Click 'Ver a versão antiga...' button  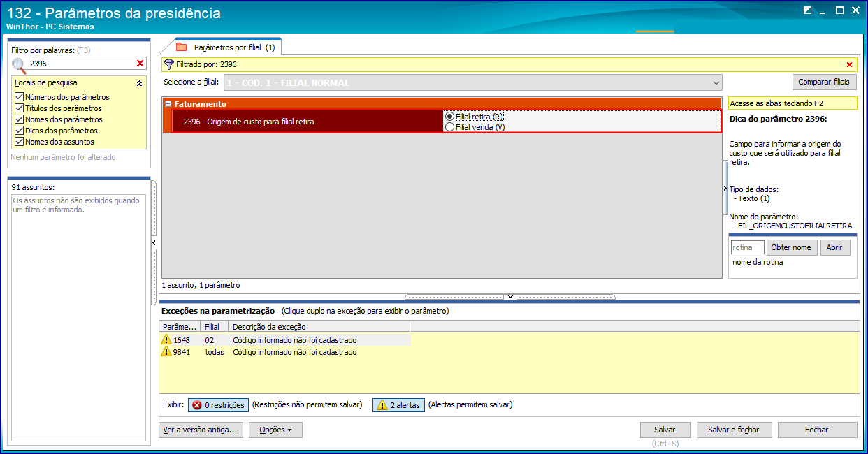tap(201, 430)
